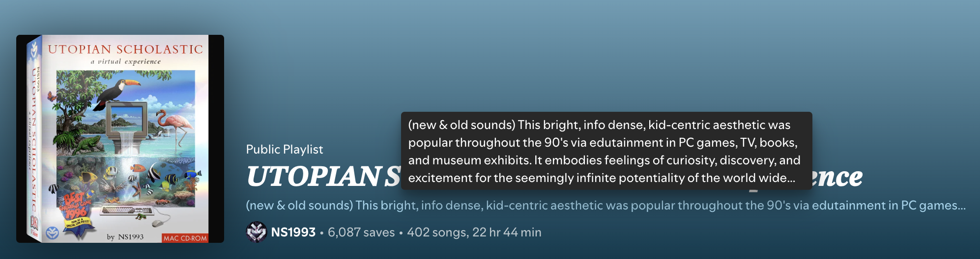Click the NS1993 profile avatar
Viewport: 980px width, 259px height.
tap(256, 232)
